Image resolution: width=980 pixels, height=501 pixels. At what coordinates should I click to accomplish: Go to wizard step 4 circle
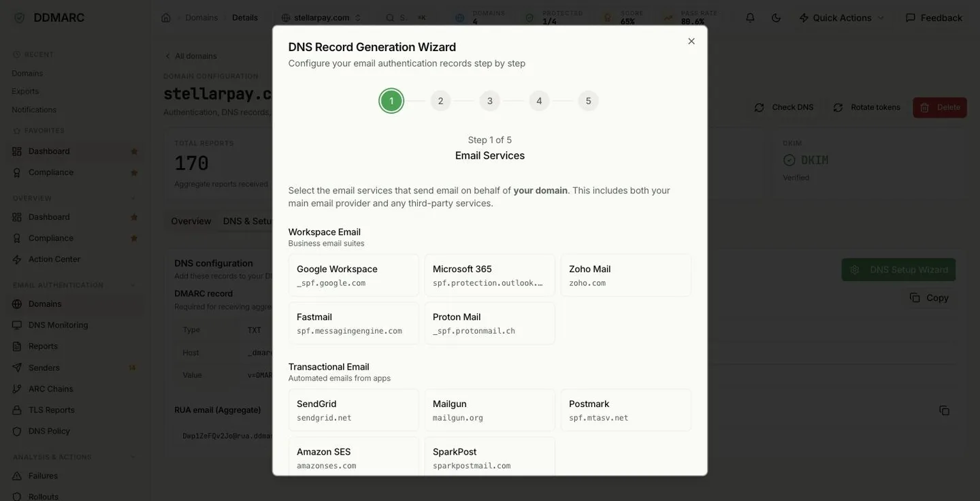pyautogui.click(x=539, y=101)
